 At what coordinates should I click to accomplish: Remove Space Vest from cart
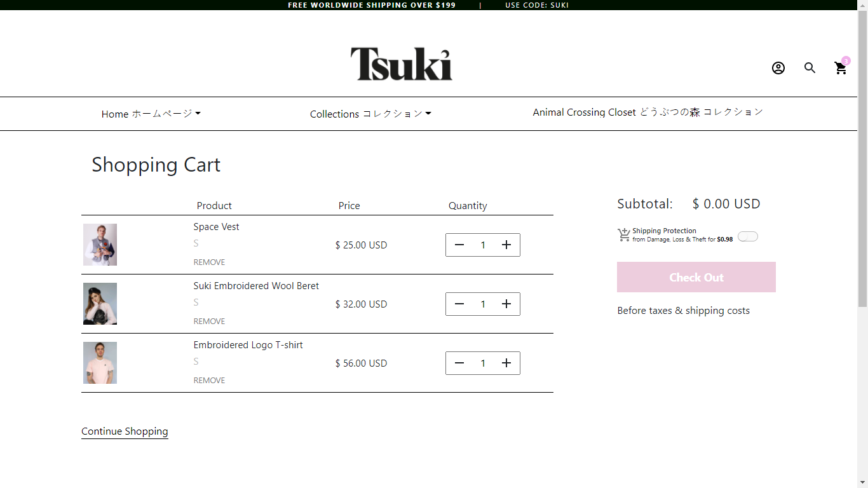(x=209, y=262)
